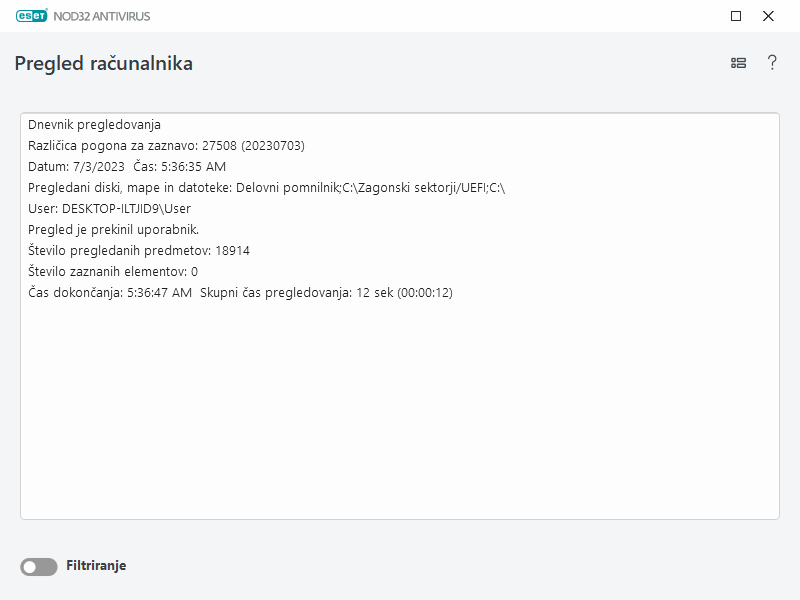Click the ESET logo in the title bar
The height and width of the screenshot is (600, 800).
coord(32,16)
